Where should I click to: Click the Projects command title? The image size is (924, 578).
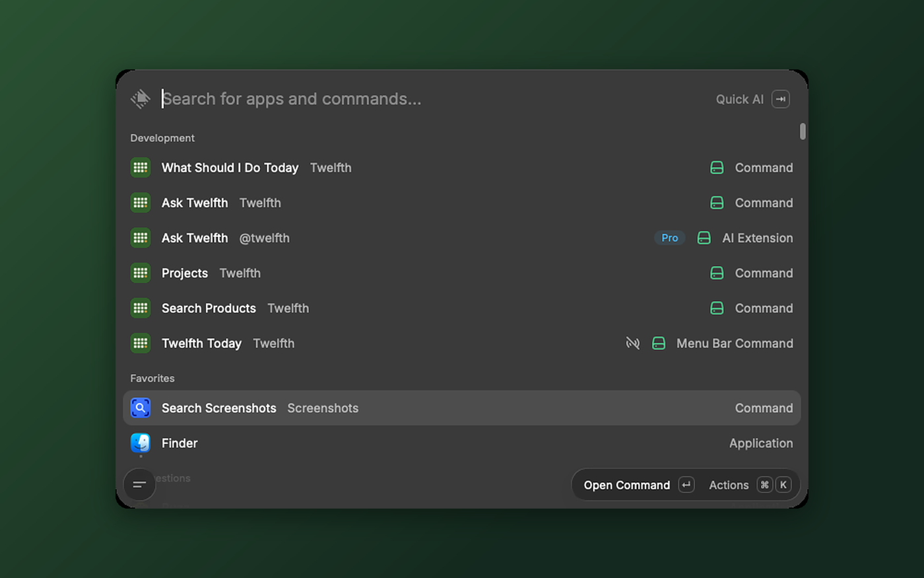[x=185, y=273]
